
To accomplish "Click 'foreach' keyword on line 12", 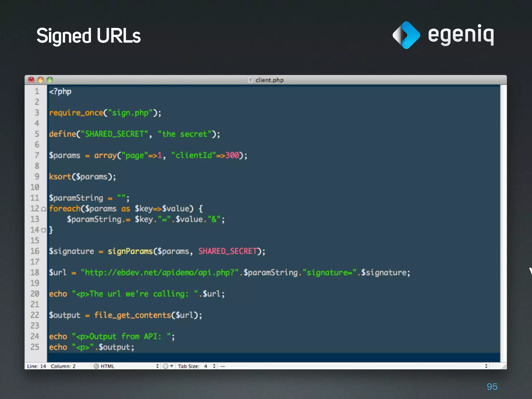I will tap(65, 209).
